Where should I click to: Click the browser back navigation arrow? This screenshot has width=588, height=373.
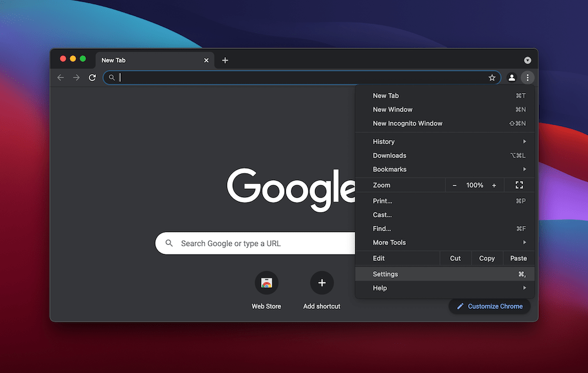click(61, 77)
